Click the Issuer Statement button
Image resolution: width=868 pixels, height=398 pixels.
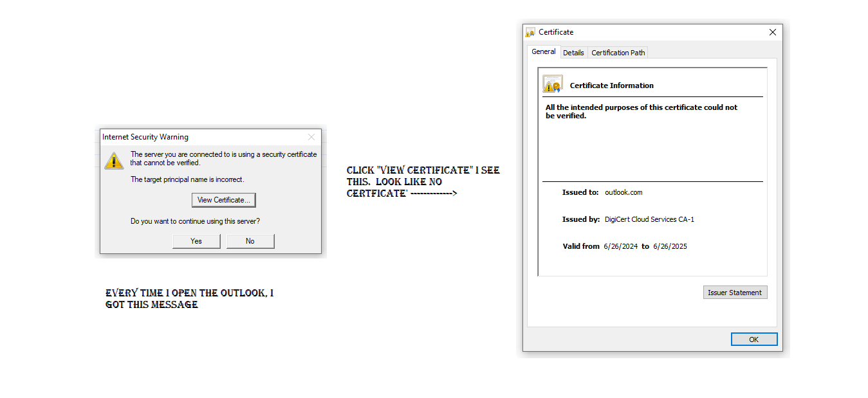[735, 293]
